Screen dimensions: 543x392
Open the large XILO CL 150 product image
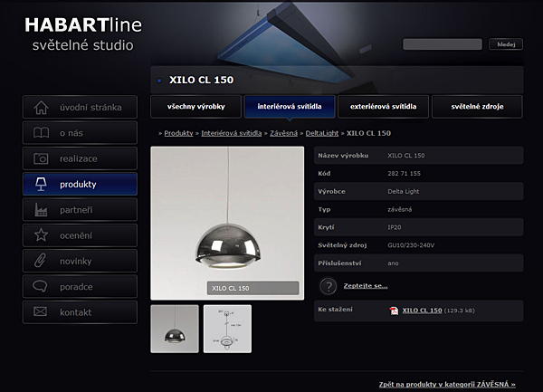click(227, 223)
